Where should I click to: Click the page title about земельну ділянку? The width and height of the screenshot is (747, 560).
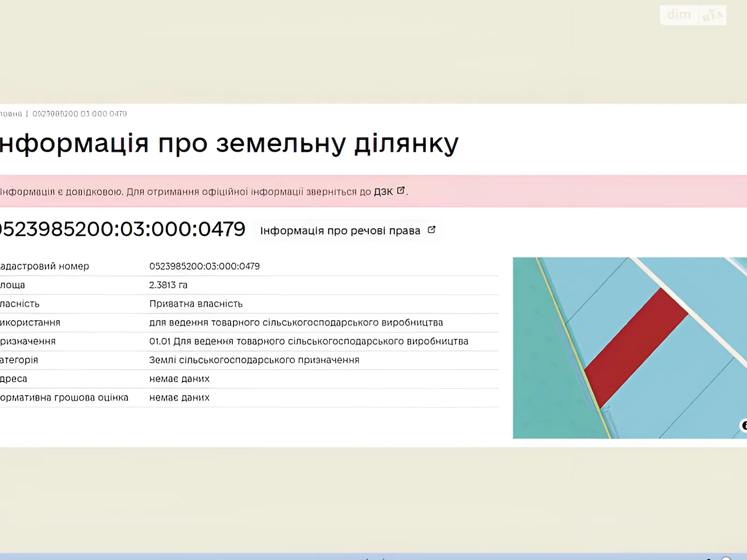(x=229, y=143)
